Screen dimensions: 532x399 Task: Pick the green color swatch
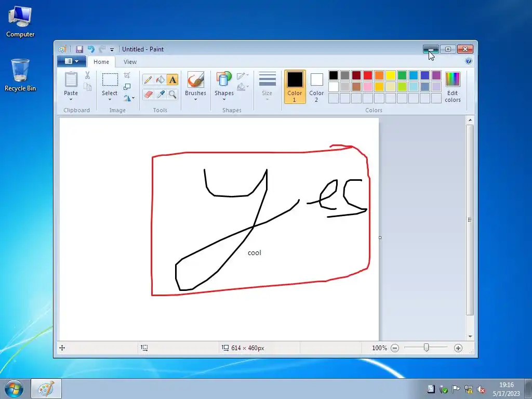coord(402,75)
